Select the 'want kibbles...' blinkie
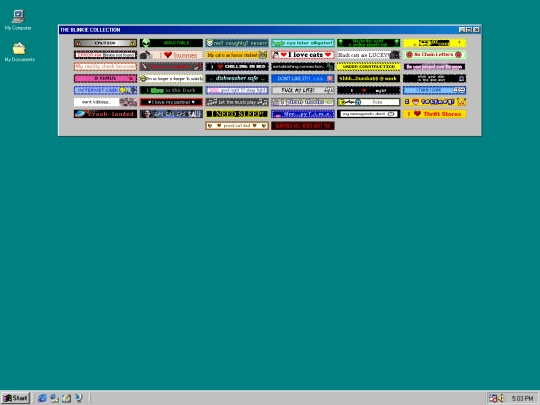540x405 pixels. point(105,102)
